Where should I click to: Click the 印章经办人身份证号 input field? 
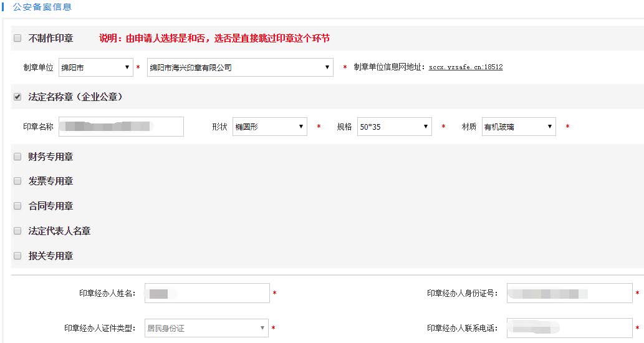tap(570, 293)
